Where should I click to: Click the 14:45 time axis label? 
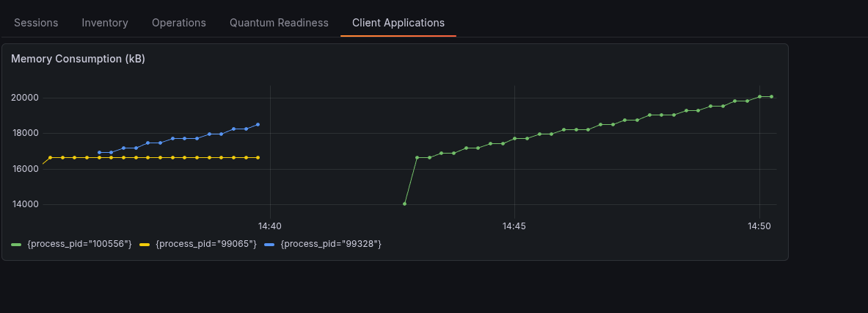click(x=514, y=226)
